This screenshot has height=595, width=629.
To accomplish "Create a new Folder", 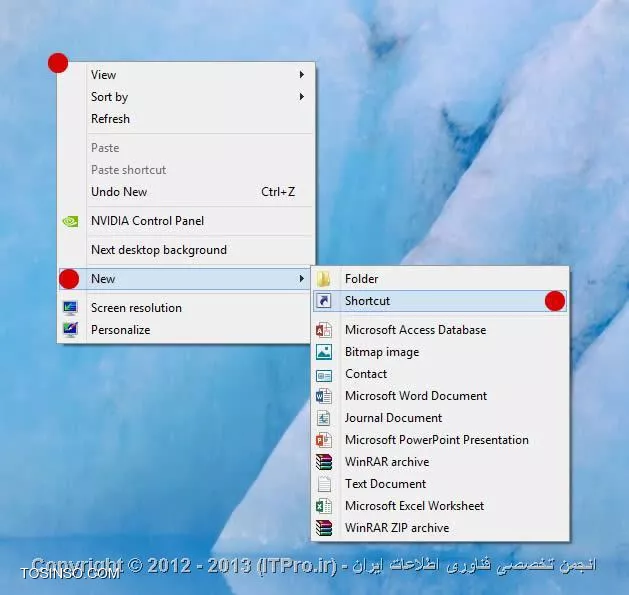I will coord(440,278).
